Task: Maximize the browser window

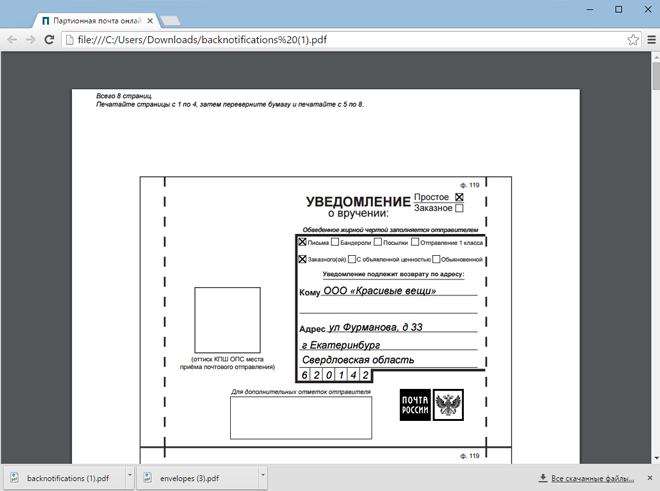Action: 618,9
